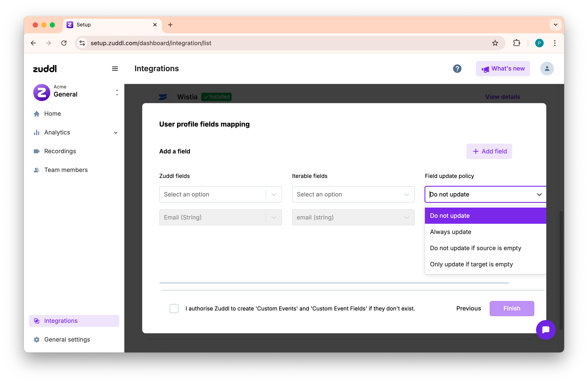
Task: Choose Only update if target is empty
Action: (471, 264)
